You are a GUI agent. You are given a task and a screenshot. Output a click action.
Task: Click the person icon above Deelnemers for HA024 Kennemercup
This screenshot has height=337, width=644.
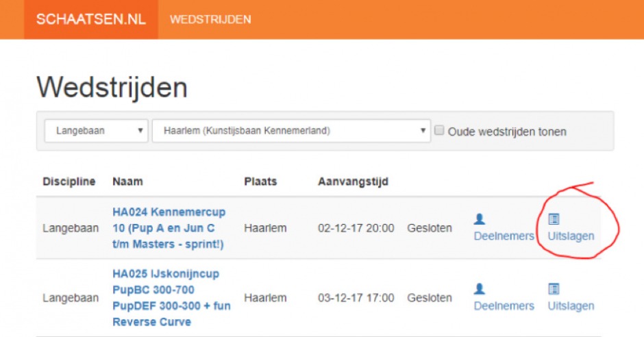pyautogui.click(x=480, y=219)
